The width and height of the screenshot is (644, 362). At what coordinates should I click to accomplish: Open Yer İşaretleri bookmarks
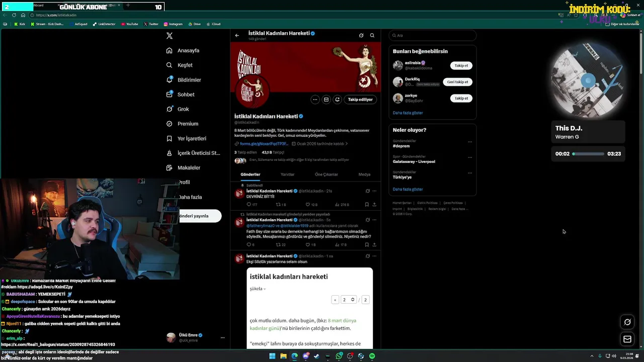186,138
